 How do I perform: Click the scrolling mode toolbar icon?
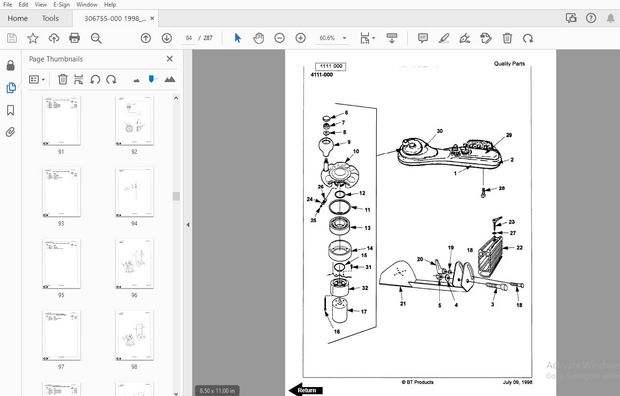pos(392,38)
